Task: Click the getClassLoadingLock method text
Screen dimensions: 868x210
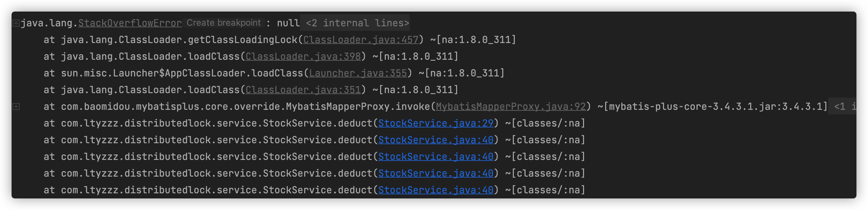Action: (242, 40)
